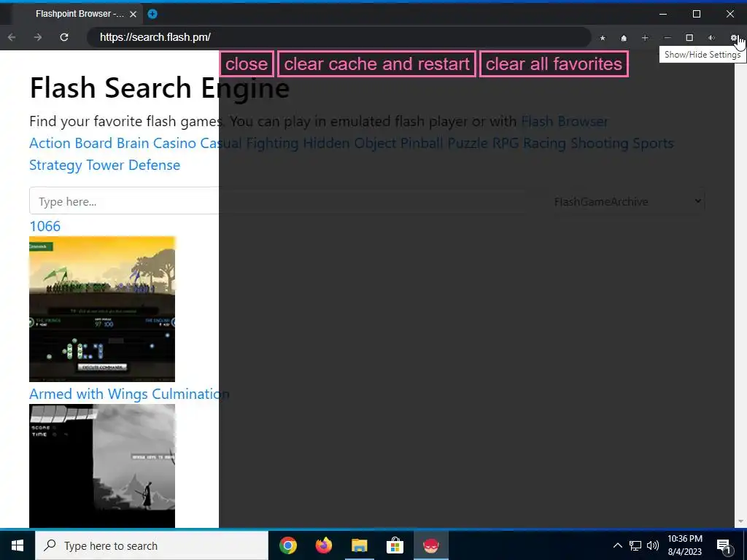
Task: Zoom in with the plus icon
Action: (645, 38)
